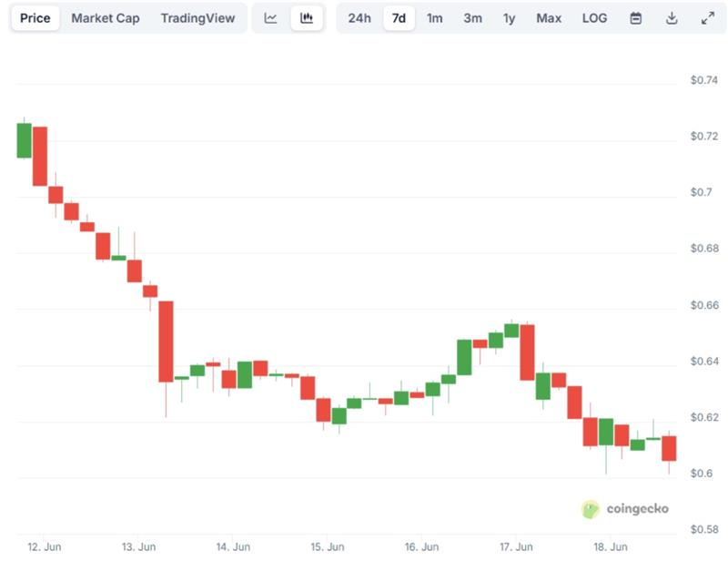Select candlestick chart view icon
The width and height of the screenshot is (728, 561).
point(307,18)
